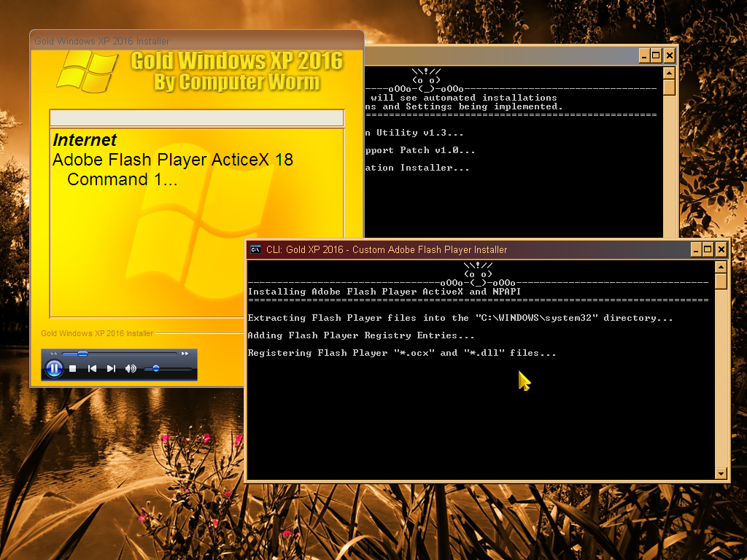This screenshot has height=560, width=747.
Task: Minimize the Custom Adobe Flash Player Installer window
Action: [696, 249]
